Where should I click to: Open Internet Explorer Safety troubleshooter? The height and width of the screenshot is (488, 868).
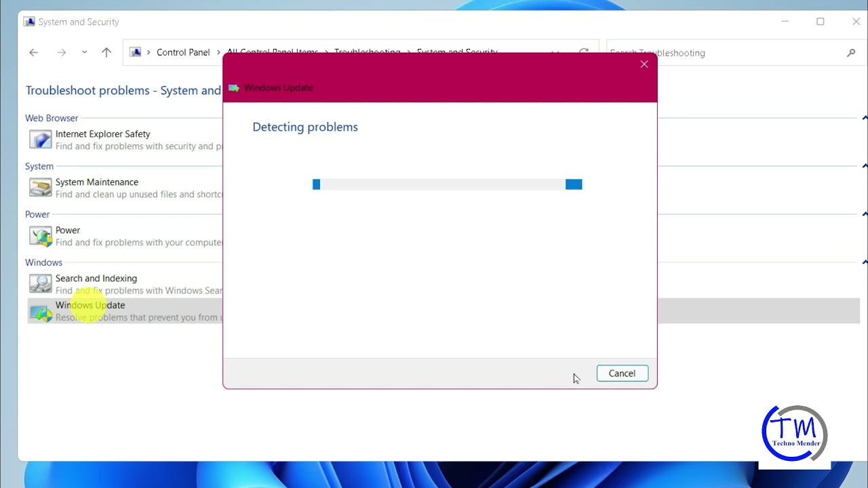click(102, 134)
